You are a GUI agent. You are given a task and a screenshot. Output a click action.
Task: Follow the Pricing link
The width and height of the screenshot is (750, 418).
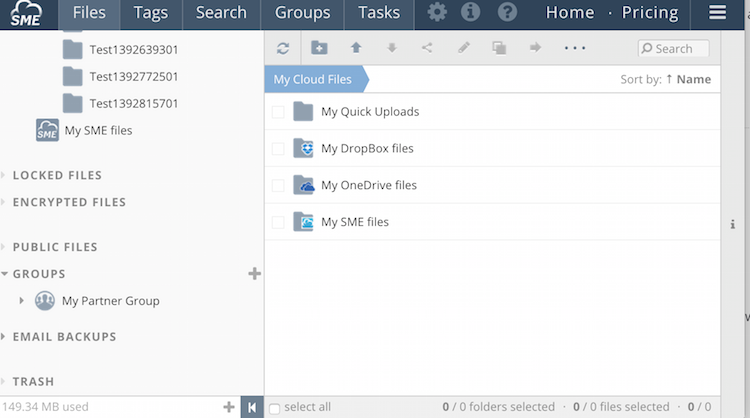[650, 13]
